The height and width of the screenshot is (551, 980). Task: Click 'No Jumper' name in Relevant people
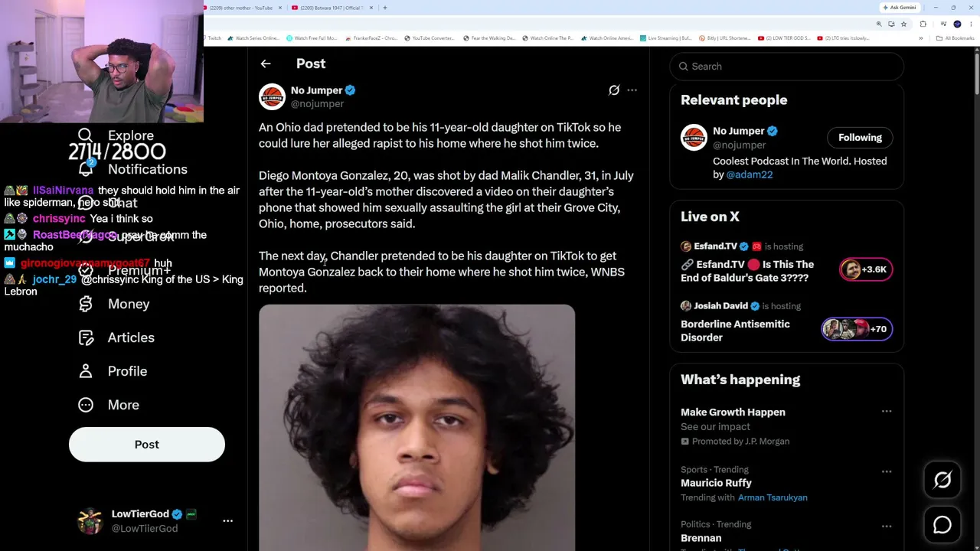[x=739, y=131]
